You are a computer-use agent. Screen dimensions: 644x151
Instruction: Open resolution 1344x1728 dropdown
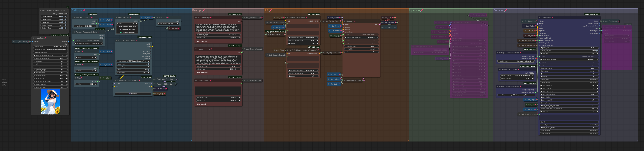[x=85, y=26]
